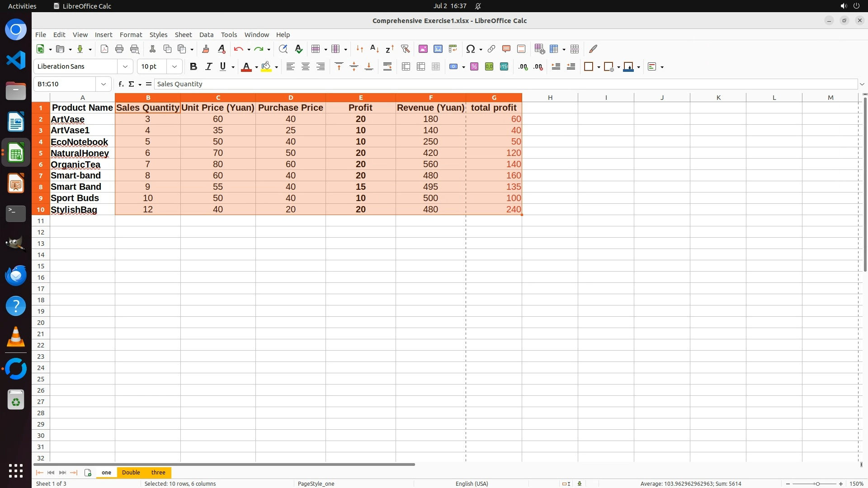The image size is (868, 488).
Task: Sort ascending using the A-Z icon
Action: (x=374, y=49)
